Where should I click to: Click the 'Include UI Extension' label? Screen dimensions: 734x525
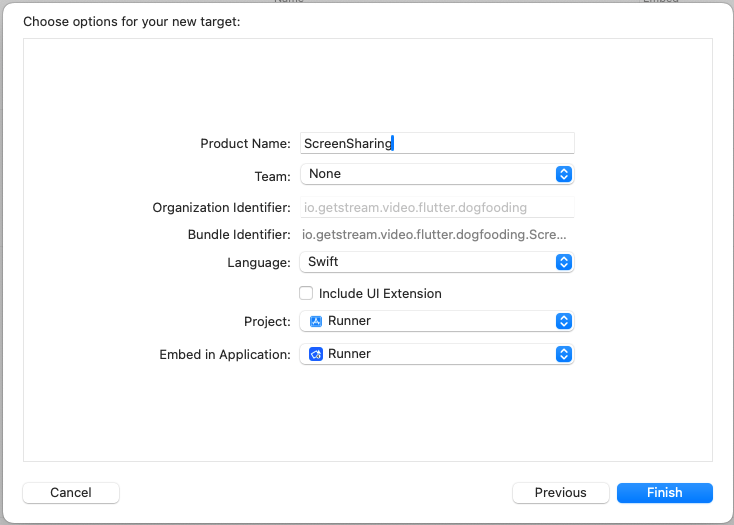(x=380, y=293)
